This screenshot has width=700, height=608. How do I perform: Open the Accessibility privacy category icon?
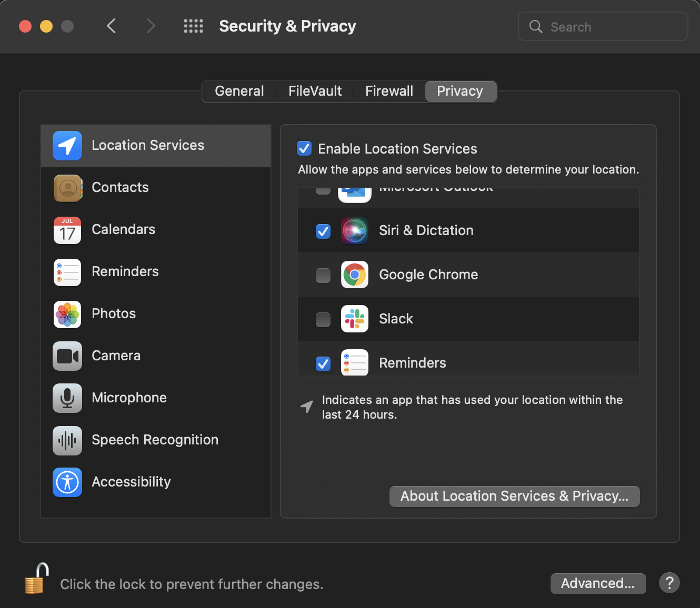[x=67, y=482]
